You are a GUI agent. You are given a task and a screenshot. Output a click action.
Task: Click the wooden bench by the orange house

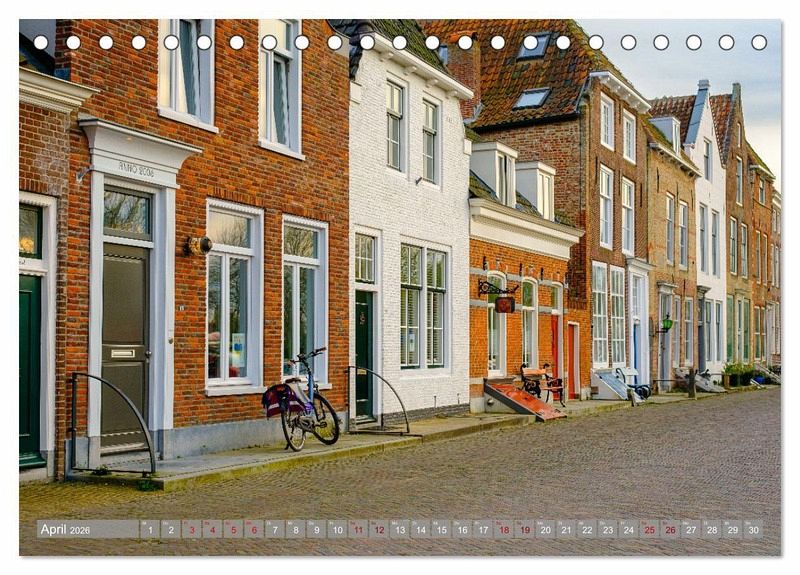click(541, 382)
